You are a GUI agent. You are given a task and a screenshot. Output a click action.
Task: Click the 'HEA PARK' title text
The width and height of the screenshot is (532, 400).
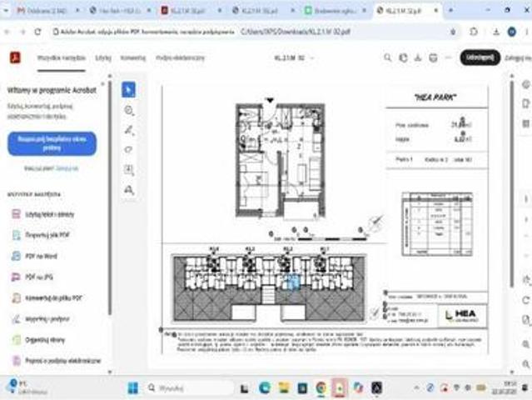tap(435, 97)
